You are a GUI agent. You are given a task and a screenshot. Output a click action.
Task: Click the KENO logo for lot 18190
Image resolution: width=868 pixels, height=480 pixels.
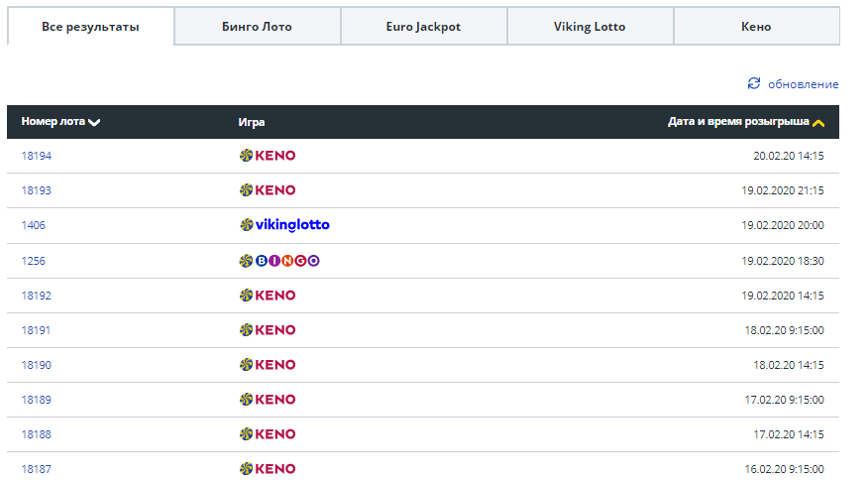point(268,365)
